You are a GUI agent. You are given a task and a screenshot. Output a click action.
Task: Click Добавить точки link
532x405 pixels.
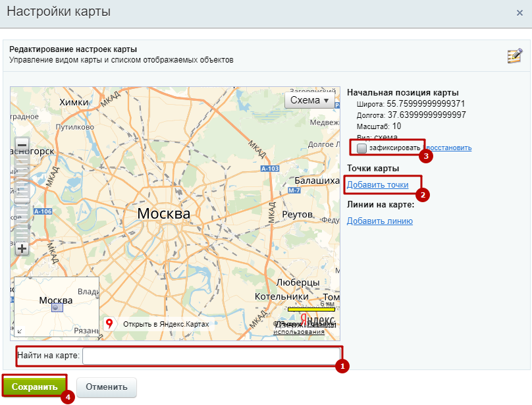point(377,185)
